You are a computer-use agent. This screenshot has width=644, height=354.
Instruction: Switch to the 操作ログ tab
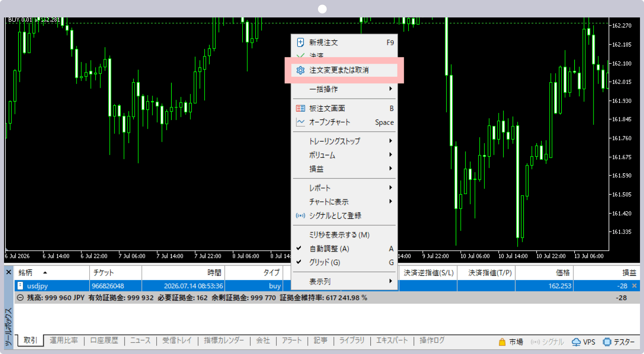point(432,341)
